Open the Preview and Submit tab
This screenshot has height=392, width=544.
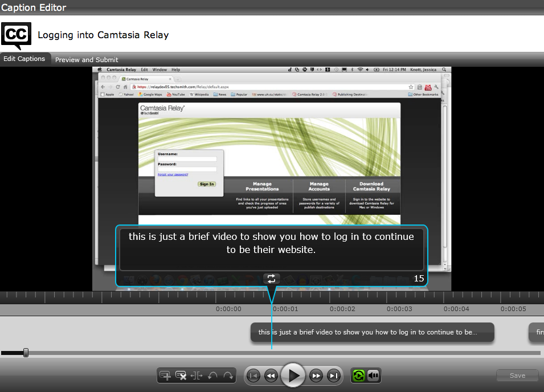87,60
